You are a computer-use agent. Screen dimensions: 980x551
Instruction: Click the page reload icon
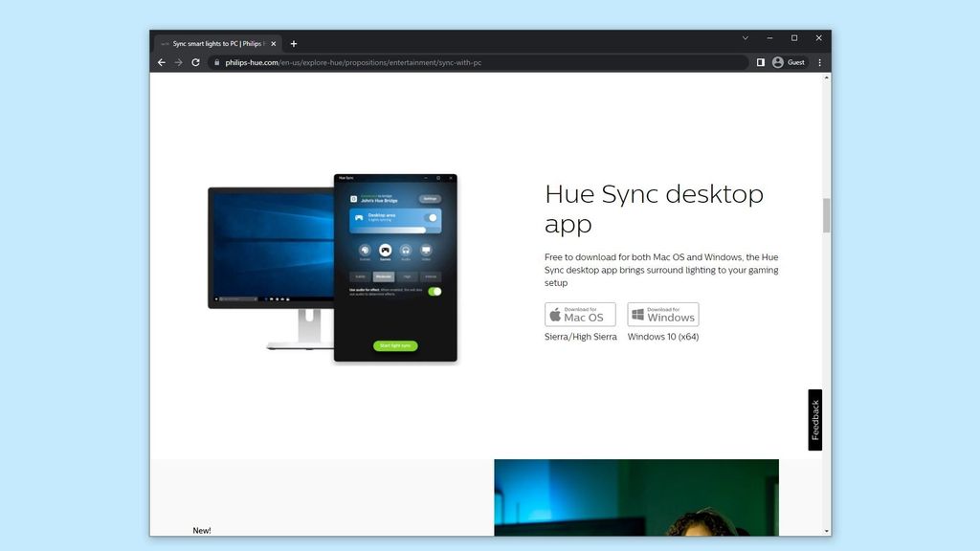click(x=195, y=62)
